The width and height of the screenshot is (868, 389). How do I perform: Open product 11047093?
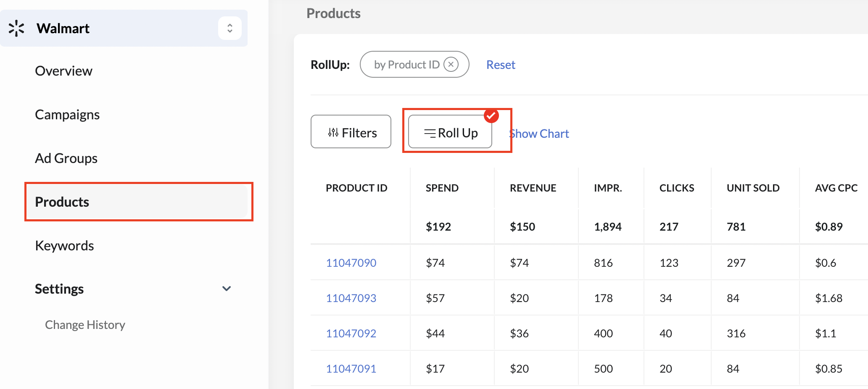[351, 298]
